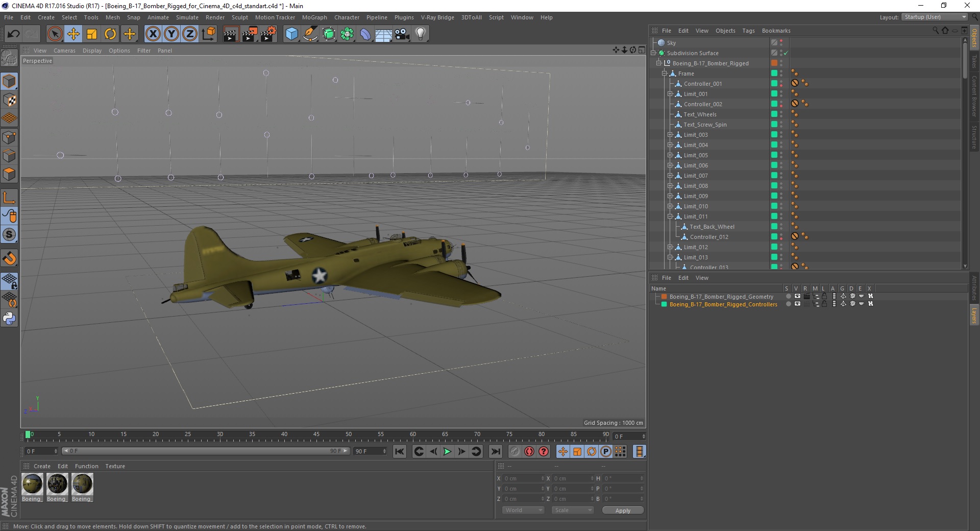Collapse the Subdivision Surface tree node
The image size is (980, 531).
[653, 53]
